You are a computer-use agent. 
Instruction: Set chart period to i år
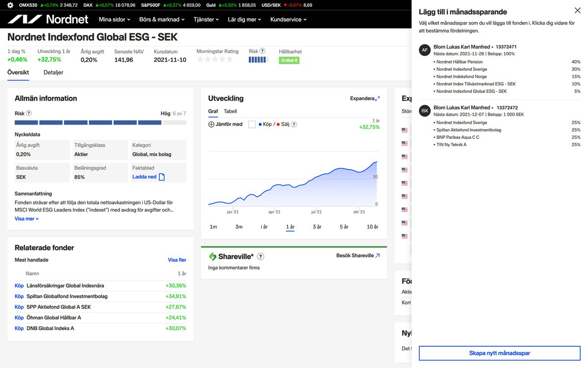click(x=264, y=227)
